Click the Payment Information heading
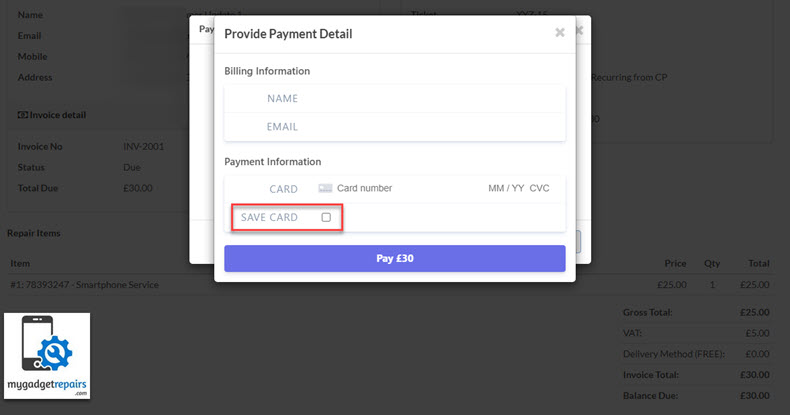Image resolution: width=790 pixels, height=415 pixels. tap(273, 162)
